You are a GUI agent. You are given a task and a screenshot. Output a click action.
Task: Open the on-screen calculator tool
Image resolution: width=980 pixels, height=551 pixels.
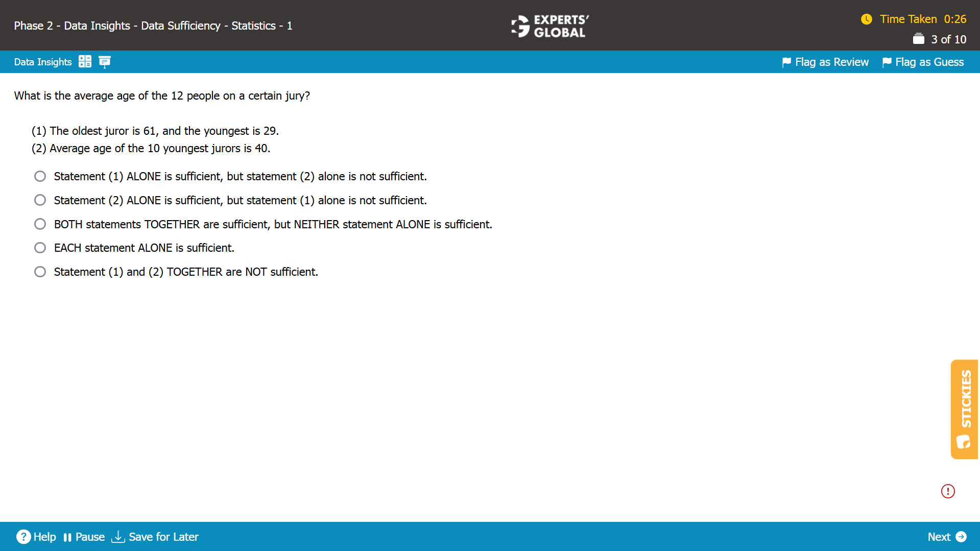[x=85, y=61]
